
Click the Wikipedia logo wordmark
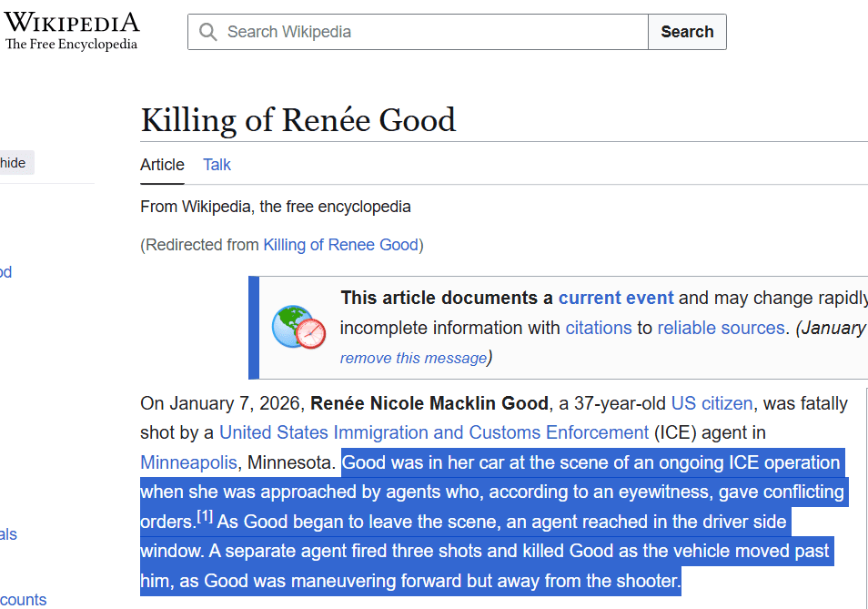(72, 24)
